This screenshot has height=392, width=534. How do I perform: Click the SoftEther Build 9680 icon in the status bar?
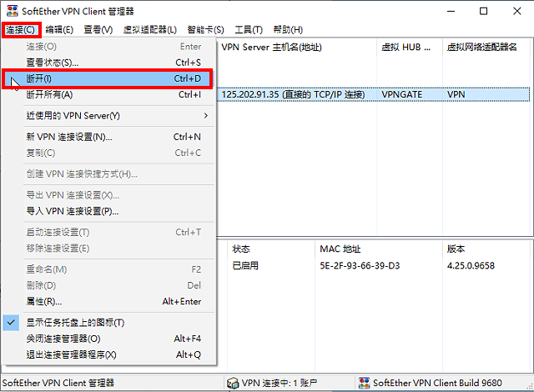[x=364, y=383]
